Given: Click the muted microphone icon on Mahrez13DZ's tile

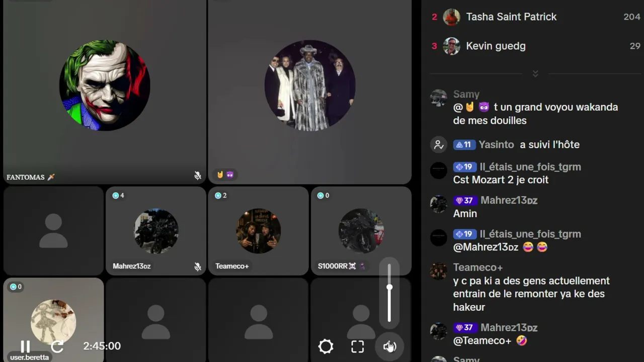Looking at the screenshot, I should coord(198,266).
